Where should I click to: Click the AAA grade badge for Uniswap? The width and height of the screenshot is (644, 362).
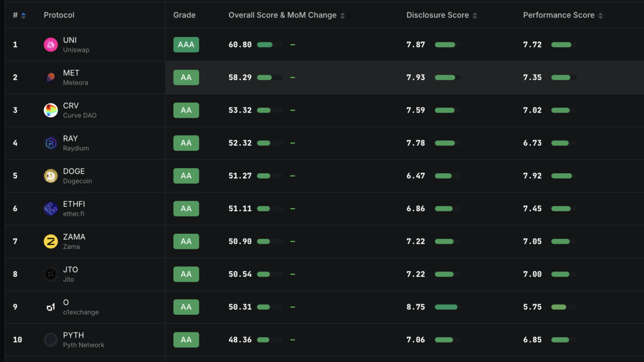pyautogui.click(x=186, y=45)
